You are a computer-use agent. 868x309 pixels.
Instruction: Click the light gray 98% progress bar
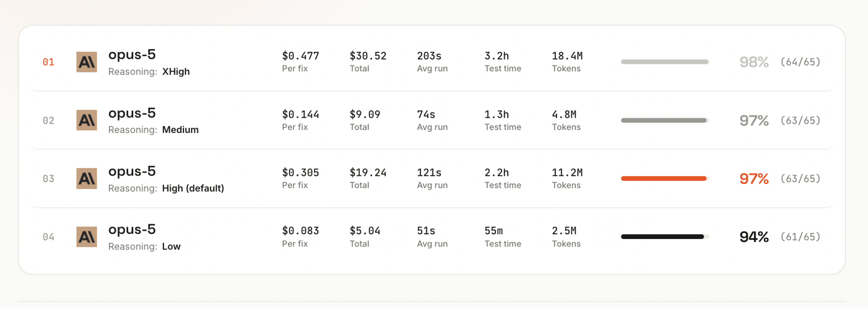(x=665, y=62)
